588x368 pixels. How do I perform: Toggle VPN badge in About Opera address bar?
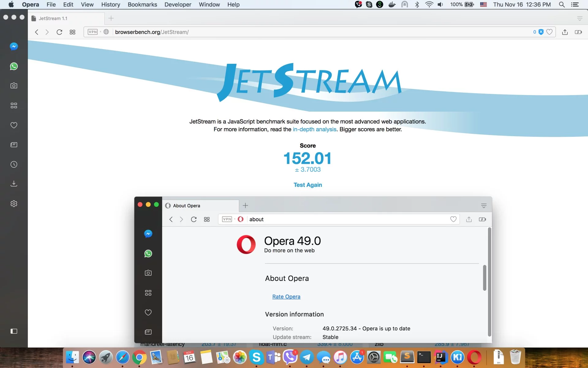point(227,219)
